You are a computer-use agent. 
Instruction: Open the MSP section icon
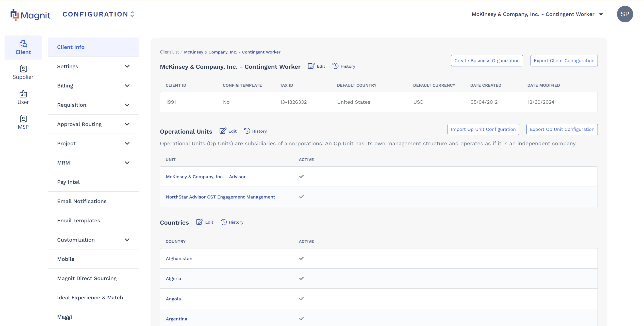coord(23,119)
